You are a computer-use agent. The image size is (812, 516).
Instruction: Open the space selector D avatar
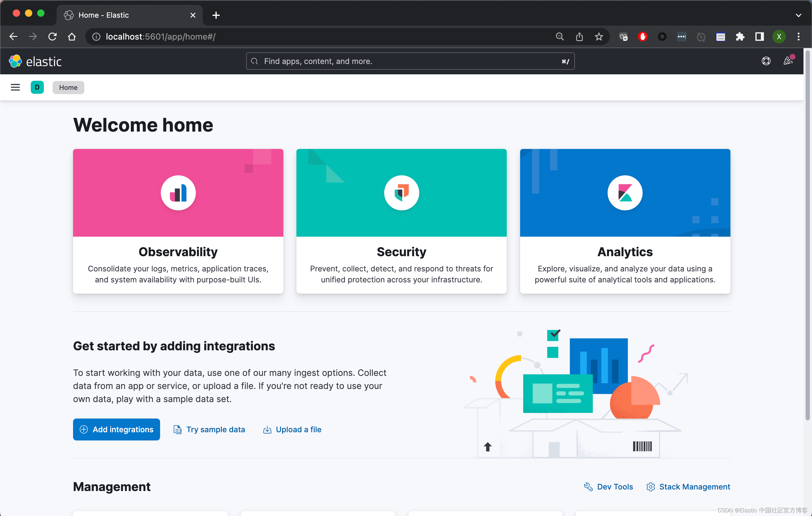[37, 87]
